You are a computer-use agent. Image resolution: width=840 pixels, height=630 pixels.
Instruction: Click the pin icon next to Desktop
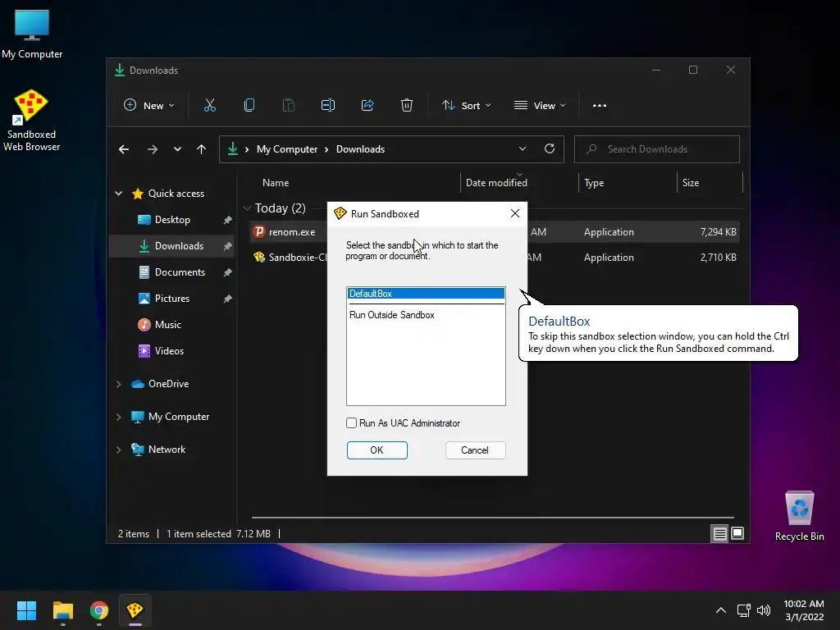click(228, 220)
